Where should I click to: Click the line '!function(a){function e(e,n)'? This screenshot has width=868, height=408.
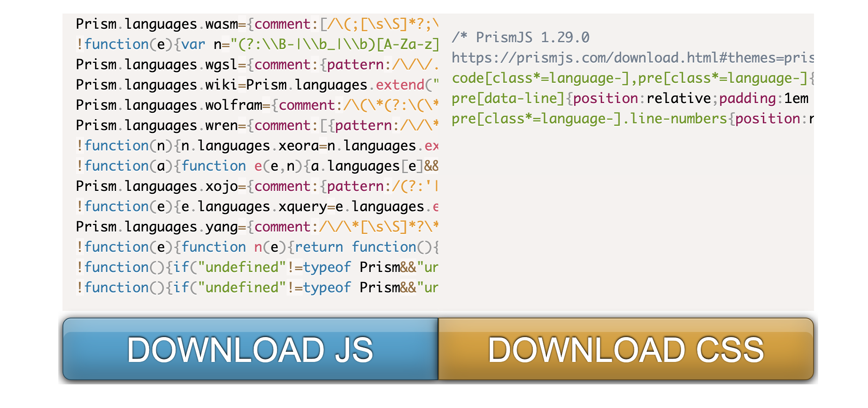257,166
